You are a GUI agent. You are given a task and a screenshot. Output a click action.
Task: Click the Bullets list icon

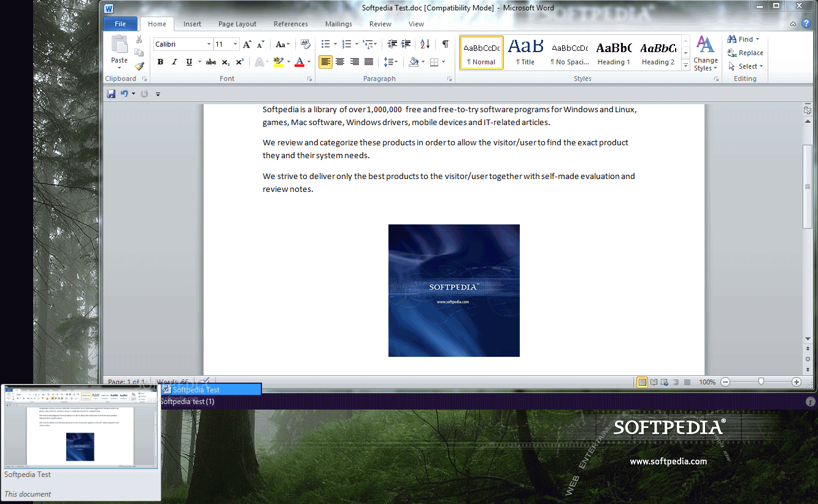[326, 44]
